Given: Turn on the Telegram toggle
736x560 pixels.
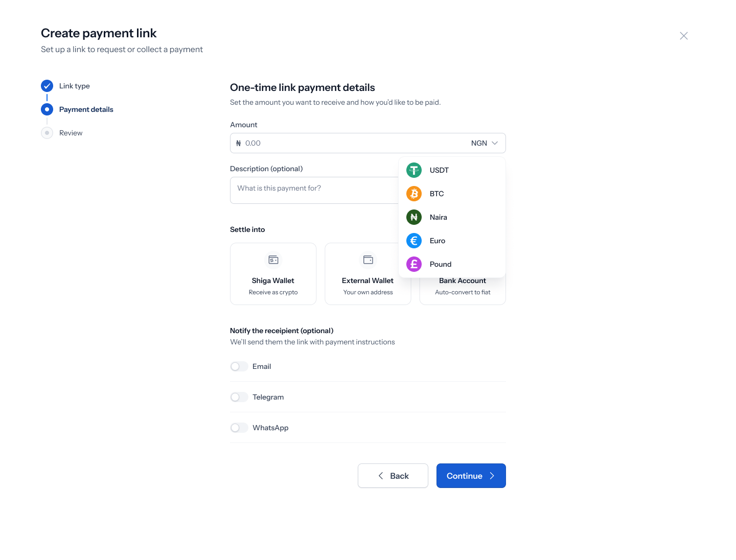Looking at the screenshot, I should [239, 397].
